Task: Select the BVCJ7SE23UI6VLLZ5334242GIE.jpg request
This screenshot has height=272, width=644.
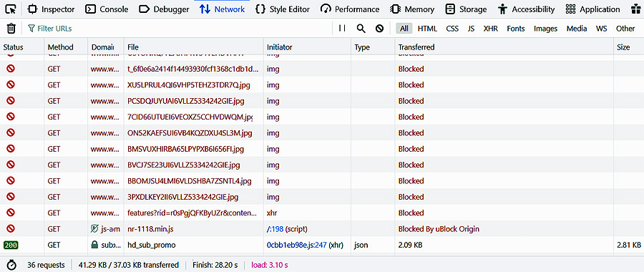Action: 322,165
